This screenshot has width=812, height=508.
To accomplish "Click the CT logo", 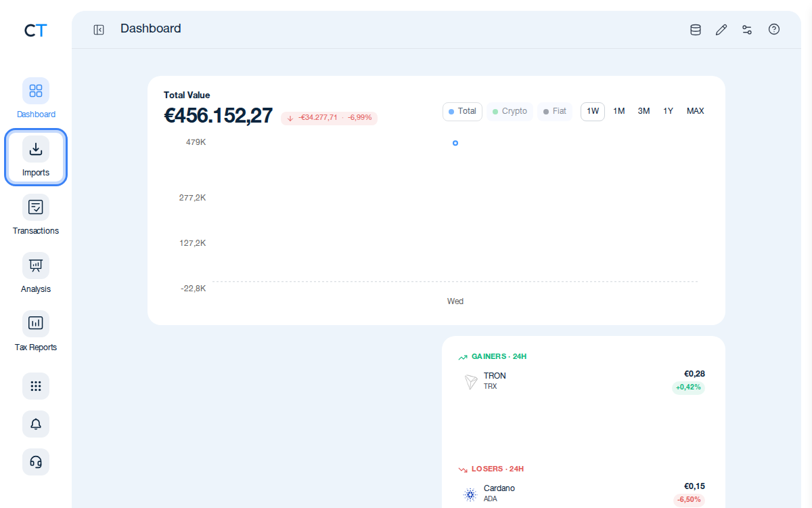I will click(x=36, y=30).
